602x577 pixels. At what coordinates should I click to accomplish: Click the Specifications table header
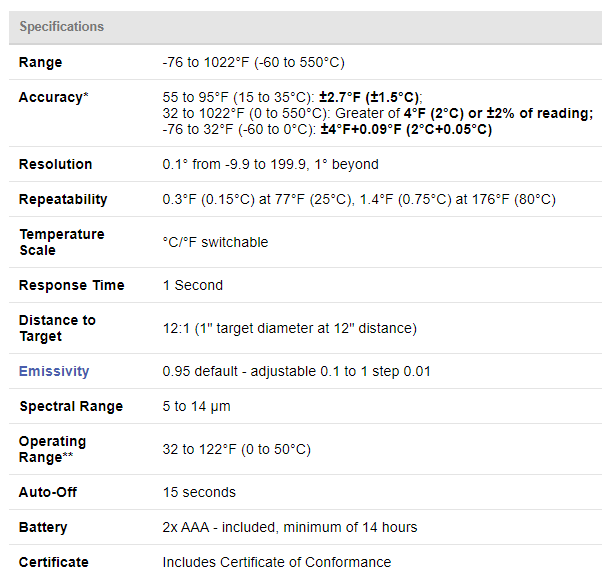[x=61, y=27]
